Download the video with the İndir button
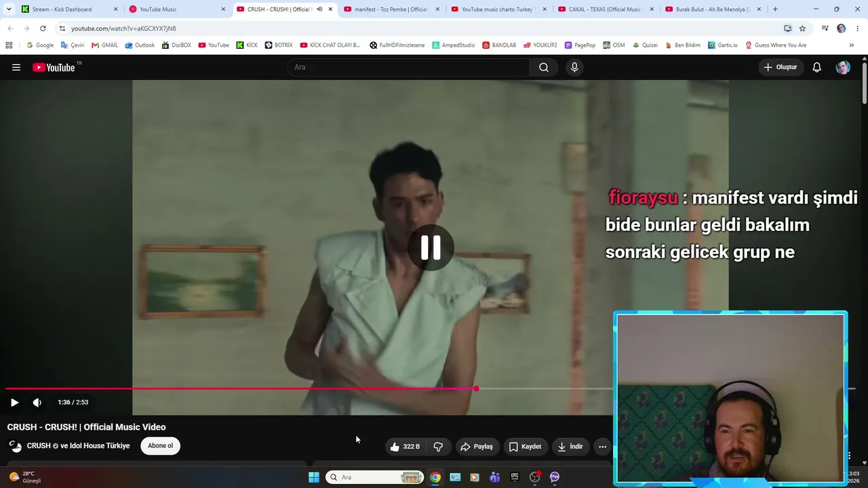Viewport: 868px width, 488px height. point(570,447)
